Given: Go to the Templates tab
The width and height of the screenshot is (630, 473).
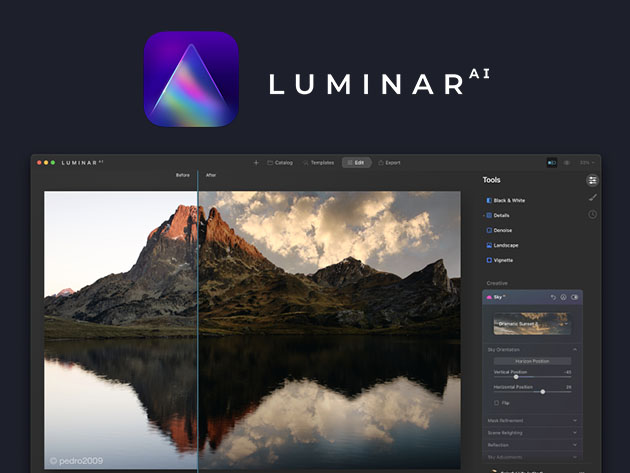Looking at the screenshot, I should click(x=317, y=162).
